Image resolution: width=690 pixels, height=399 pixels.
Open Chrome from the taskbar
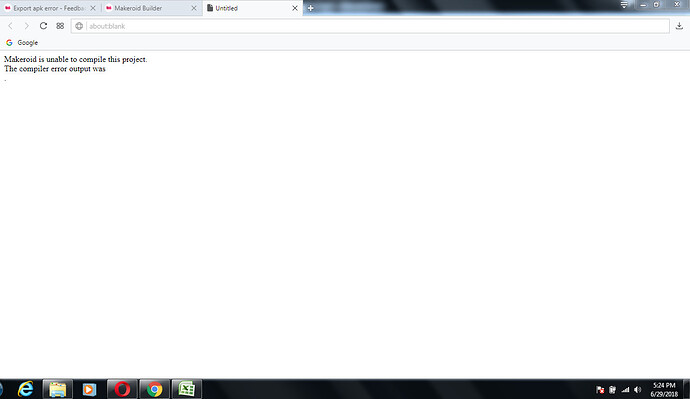154,389
